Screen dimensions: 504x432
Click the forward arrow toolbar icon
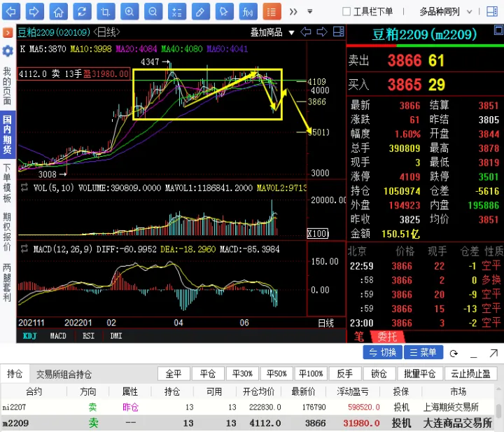[35, 12]
